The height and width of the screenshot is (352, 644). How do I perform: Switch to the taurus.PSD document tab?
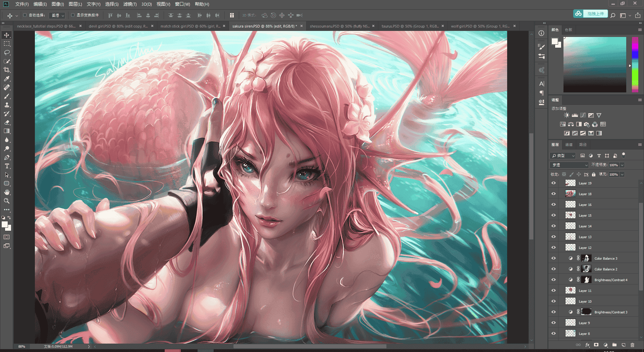[410, 26]
